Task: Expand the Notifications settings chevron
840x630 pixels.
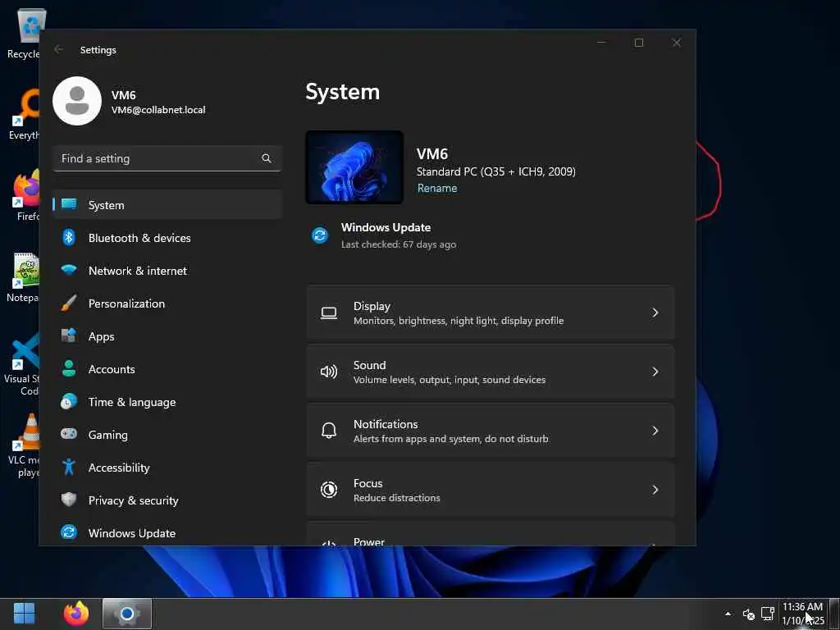Action: click(655, 431)
